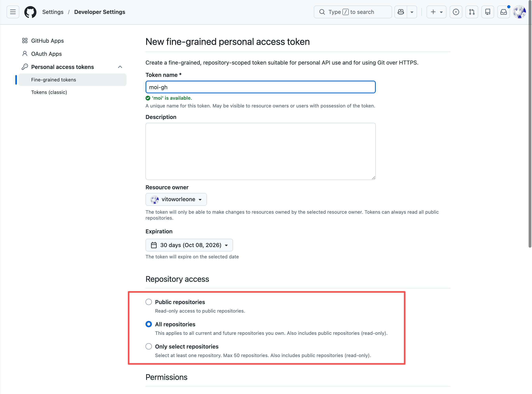Open the hamburger navigation menu
This screenshot has height=394, width=532.
click(13, 12)
